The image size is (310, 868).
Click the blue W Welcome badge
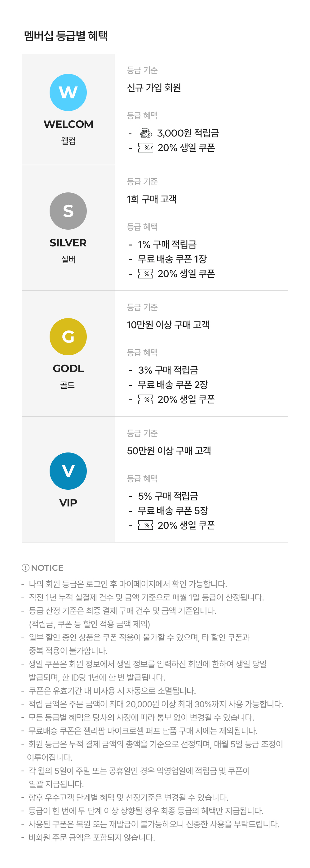[x=68, y=92]
